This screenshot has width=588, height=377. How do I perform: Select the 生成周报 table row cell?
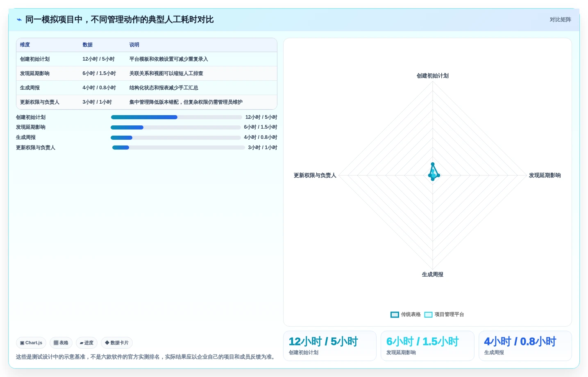30,88
